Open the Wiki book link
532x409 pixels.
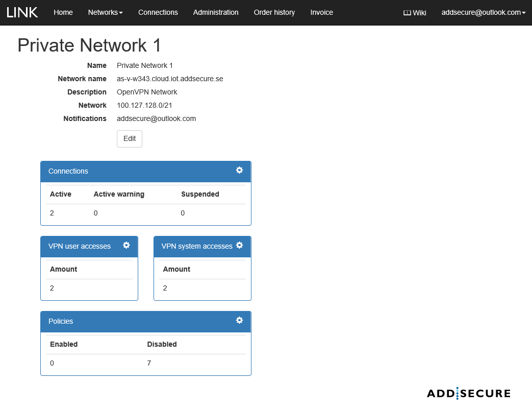[415, 13]
